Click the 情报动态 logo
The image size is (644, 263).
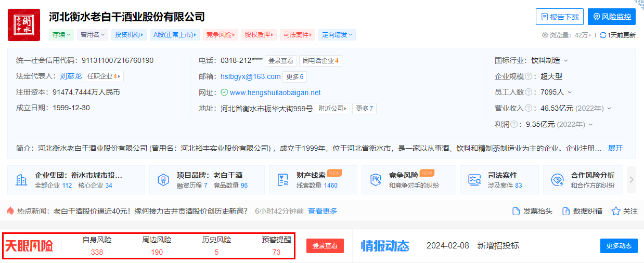(385, 246)
